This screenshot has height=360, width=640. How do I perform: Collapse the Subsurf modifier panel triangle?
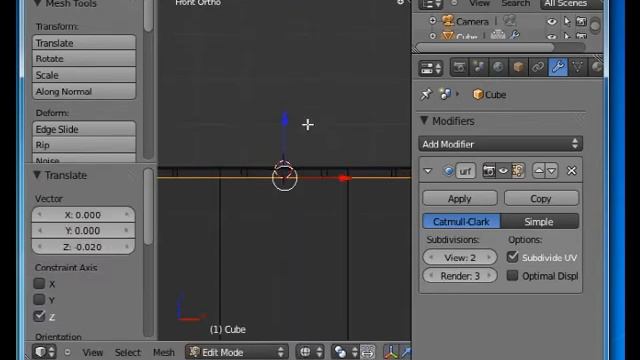coord(428,171)
